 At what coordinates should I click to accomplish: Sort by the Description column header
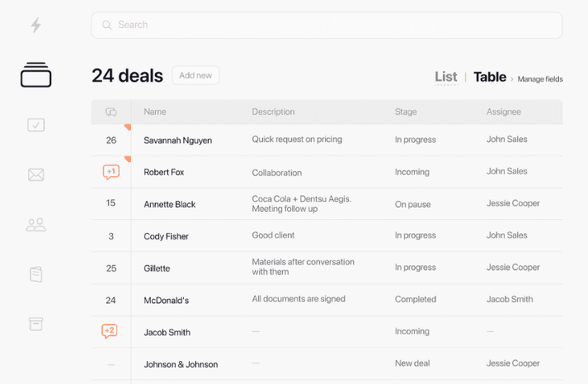coord(273,112)
